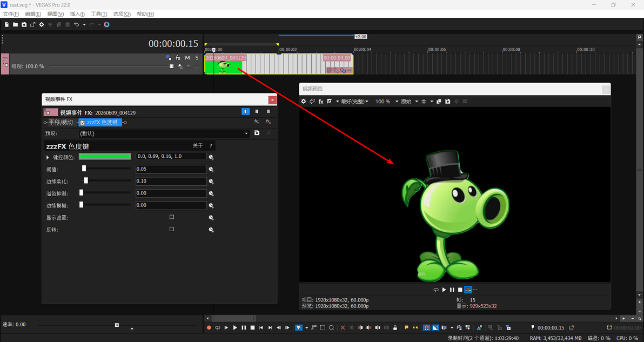Select 平移/裁切 in the FX chain
This screenshot has width=644, height=342.
point(61,122)
